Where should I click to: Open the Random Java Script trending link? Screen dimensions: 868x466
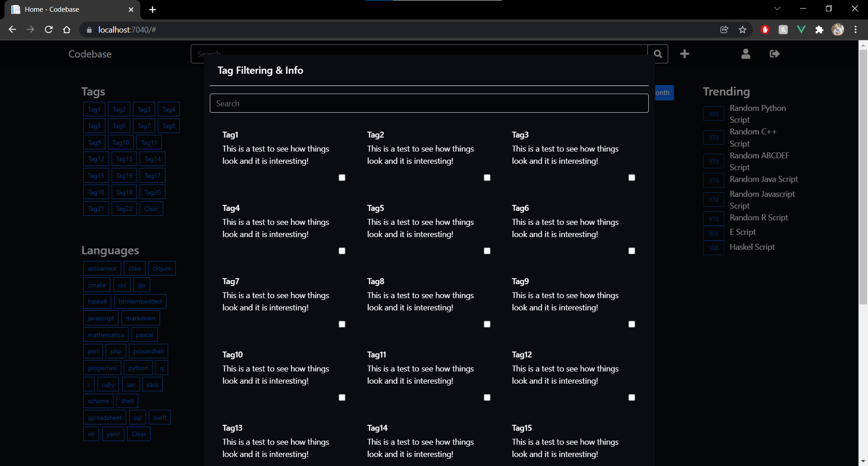(x=764, y=179)
